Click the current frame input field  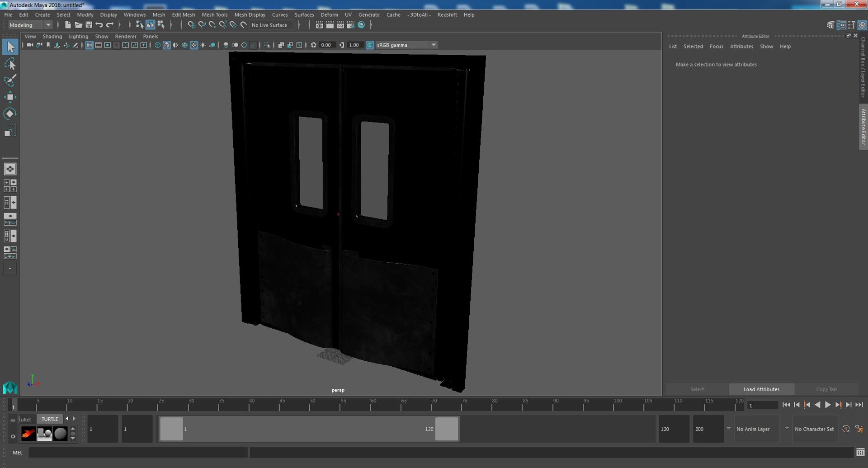pos(762,405)
